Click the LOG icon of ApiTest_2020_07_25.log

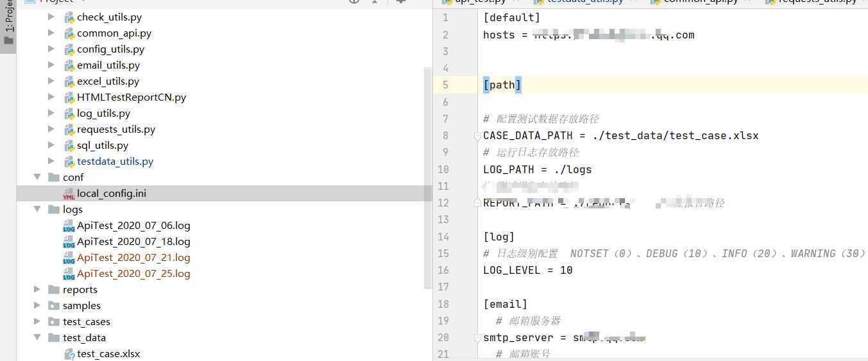tap(69, 274)
